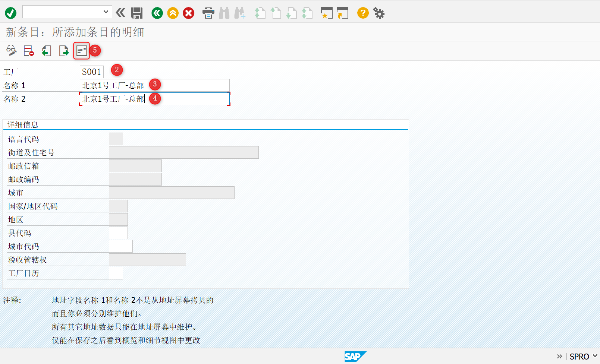Create a shortcut with the star icon
600x364 pixels.
click(326, 13)
